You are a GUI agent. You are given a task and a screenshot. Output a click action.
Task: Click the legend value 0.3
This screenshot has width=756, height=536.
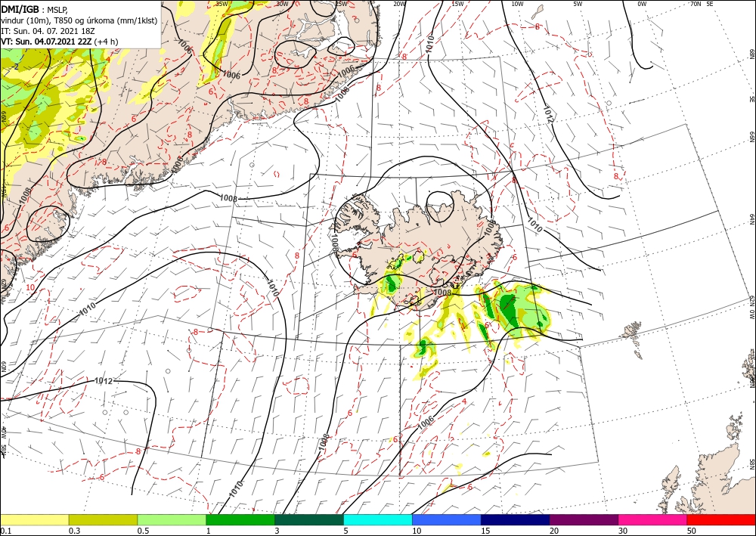coord(74,531)
